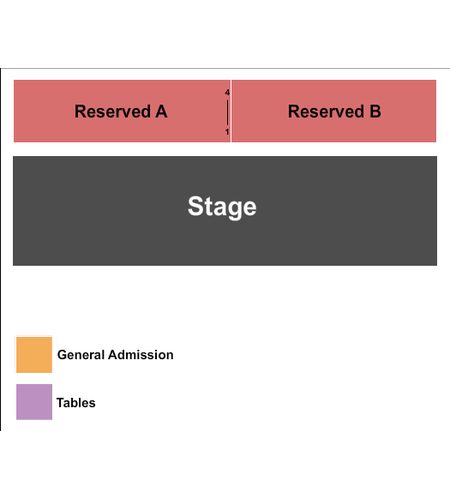Click the dark gray Stage area
450x500 pixels.
pyautogui.click(x=225, y=211)
